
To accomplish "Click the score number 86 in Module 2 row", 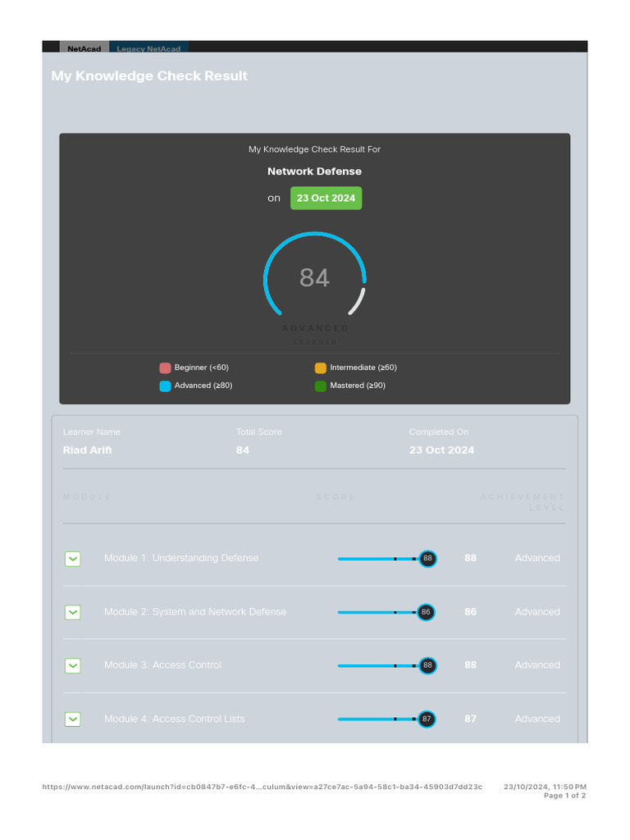I will click(x=470, y=612).
